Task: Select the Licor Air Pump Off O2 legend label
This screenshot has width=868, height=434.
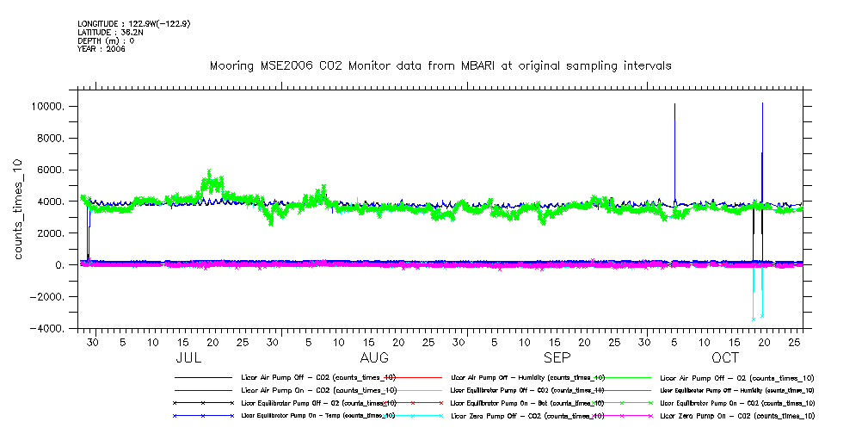Action: coord(736,377)
